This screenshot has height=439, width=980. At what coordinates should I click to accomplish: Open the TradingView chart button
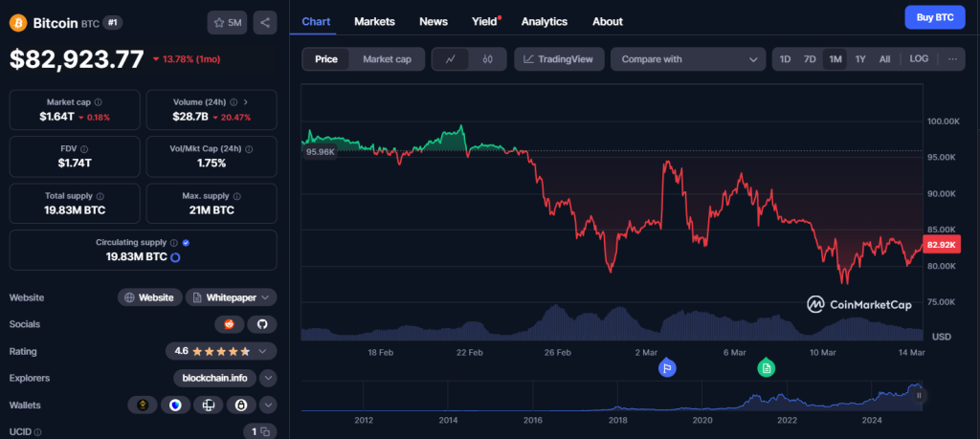point(559,59)
